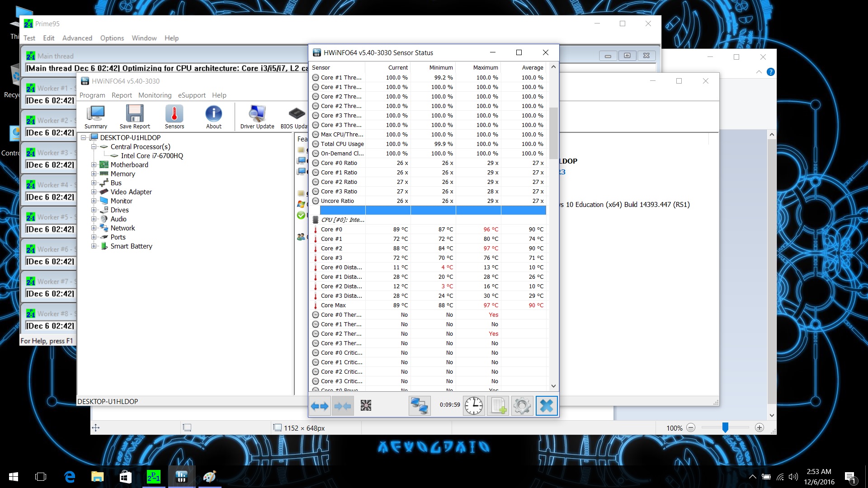Open the Advanced menu in Prime95

(77, 38)
